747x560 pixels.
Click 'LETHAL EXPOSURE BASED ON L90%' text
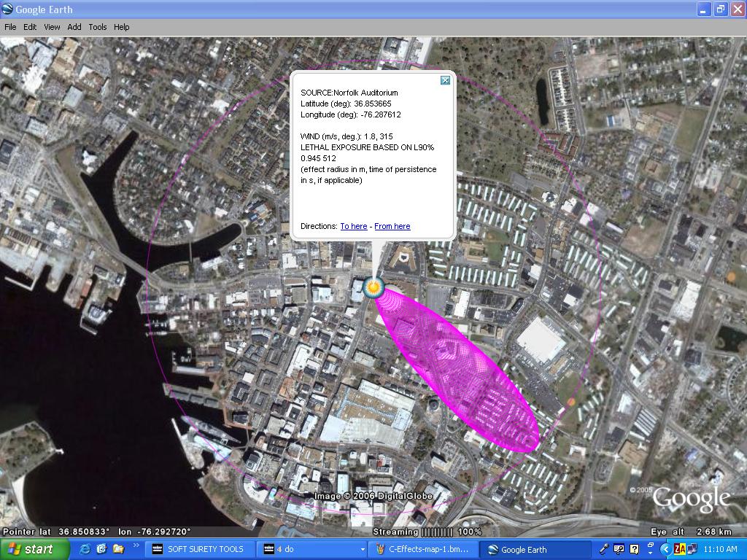[x=368, y=147]
